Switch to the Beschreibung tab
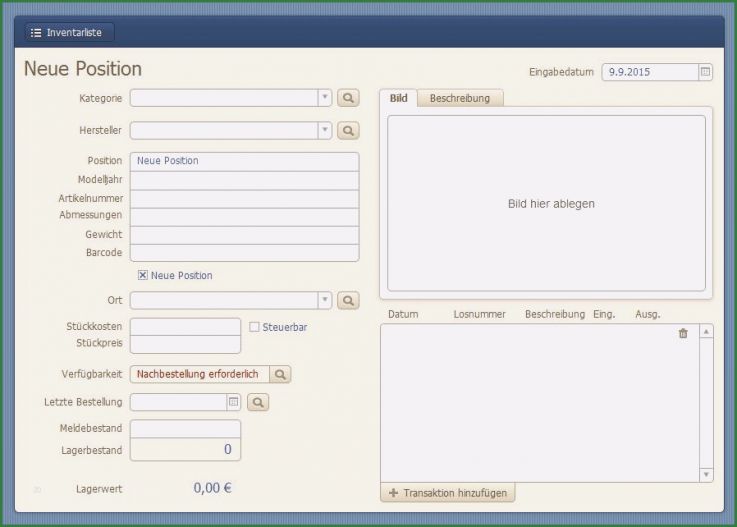This screenshot has width=737, height=527. tap(459, 98)
